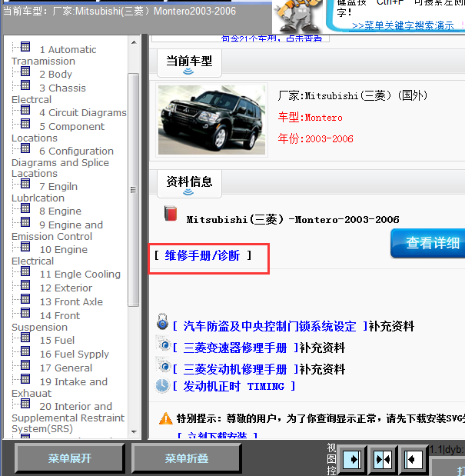The height and width of the screenshot is (476, 465).
Task: Click the grid icon beside 7 Engiln Lubrlcation
Action: coord(25,183)
